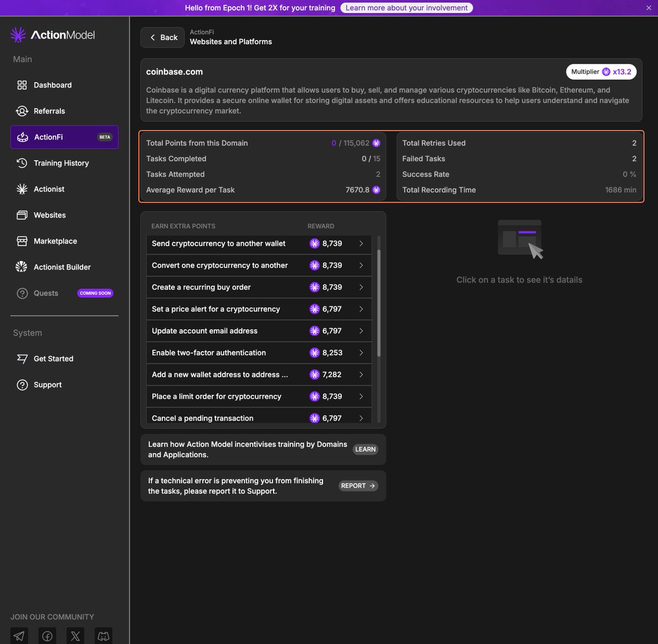Click the Websites and Platforms heading

(231, 42)
